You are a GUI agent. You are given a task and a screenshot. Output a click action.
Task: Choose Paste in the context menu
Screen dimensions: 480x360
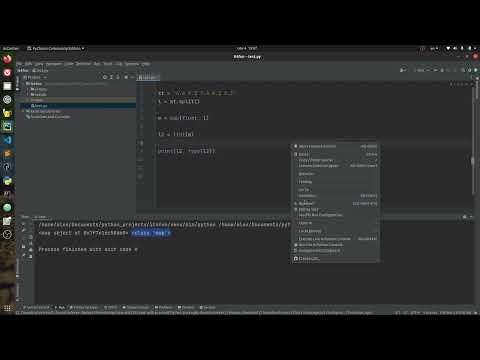(x=335, y=154)
